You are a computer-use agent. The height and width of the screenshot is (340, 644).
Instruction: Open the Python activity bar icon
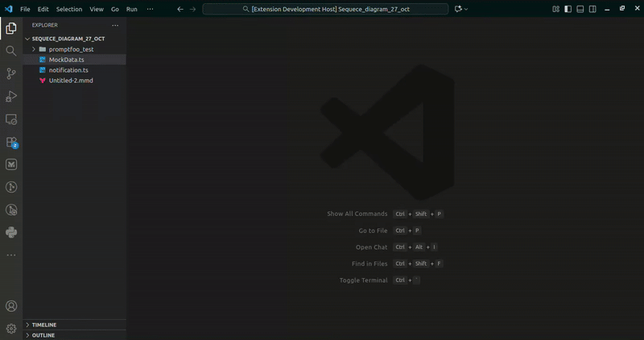coord(11,232)
